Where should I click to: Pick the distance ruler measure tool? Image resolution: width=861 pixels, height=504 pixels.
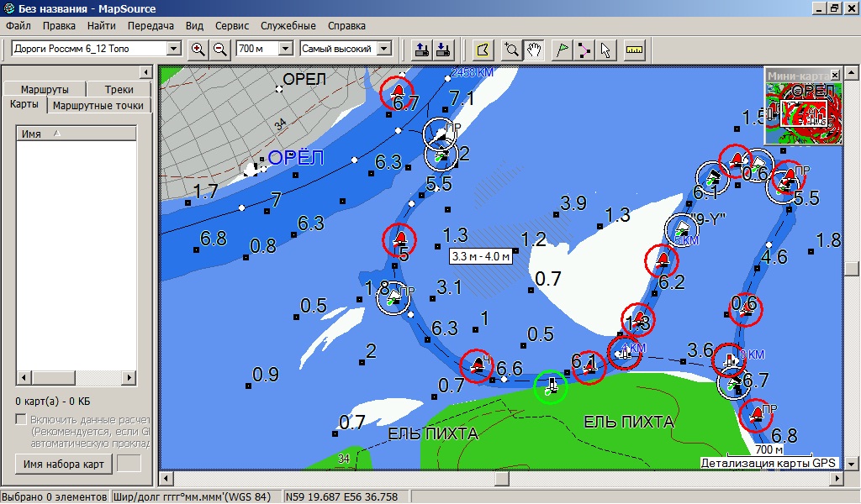(634, 49)
